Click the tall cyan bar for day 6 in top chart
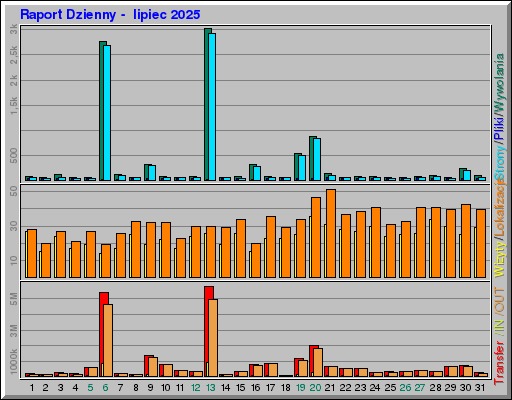This screenshot has width=512, height=400. [x=107, y=113]
